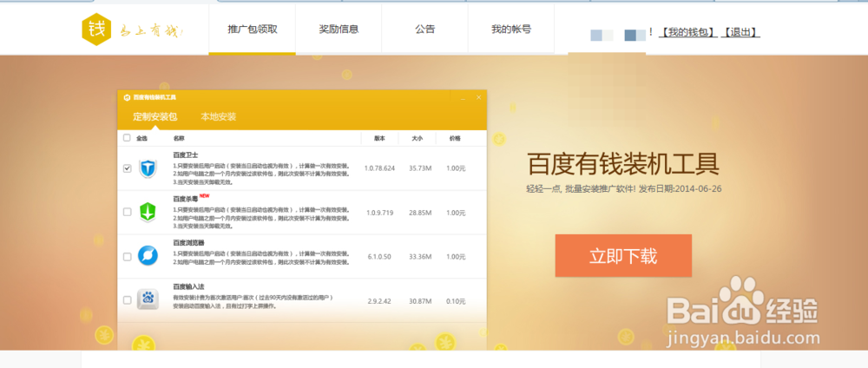Click the 百度有钱装机工具 large heading

pos(622,164)
